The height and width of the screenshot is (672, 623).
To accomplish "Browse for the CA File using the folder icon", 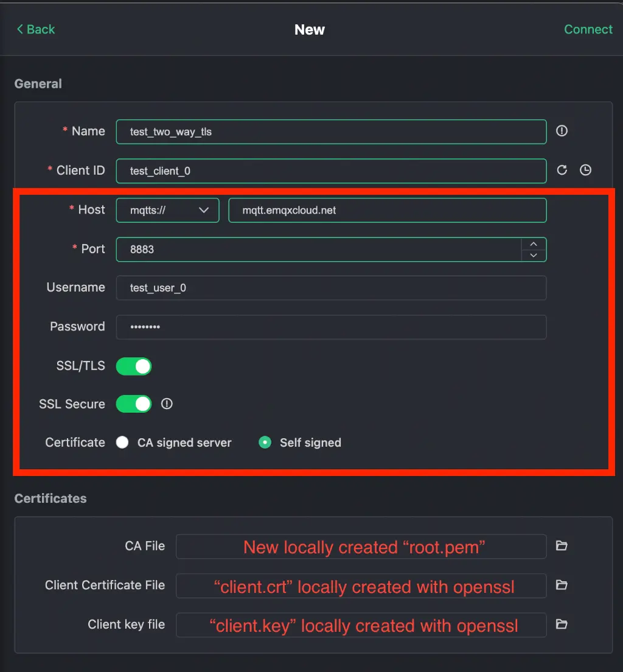I will (x=561, y=546).
